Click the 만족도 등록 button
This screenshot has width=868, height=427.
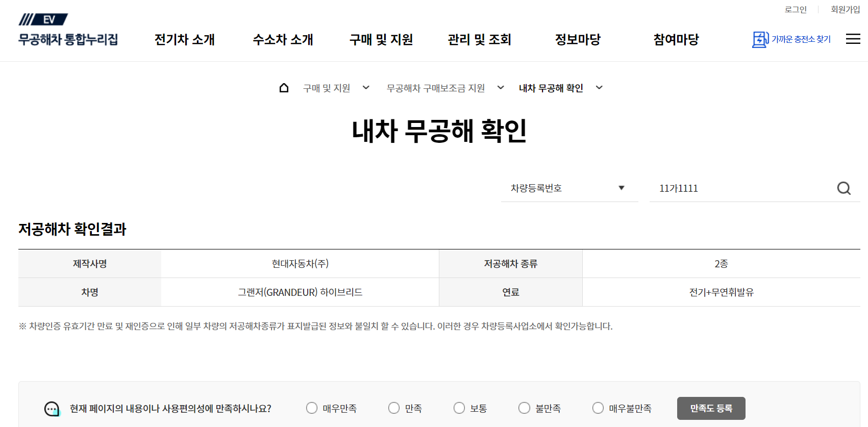711,408
